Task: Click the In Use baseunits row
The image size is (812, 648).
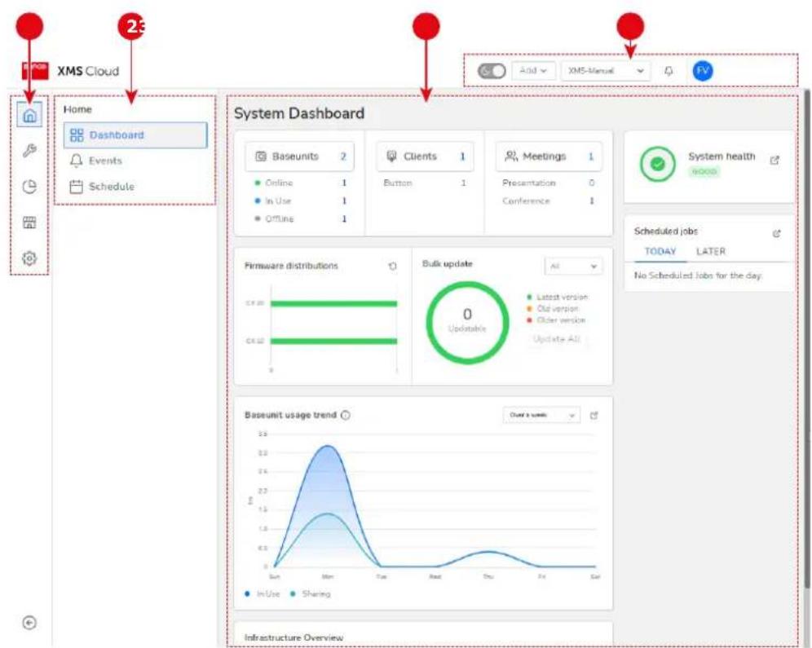Action: click(300, 201)
